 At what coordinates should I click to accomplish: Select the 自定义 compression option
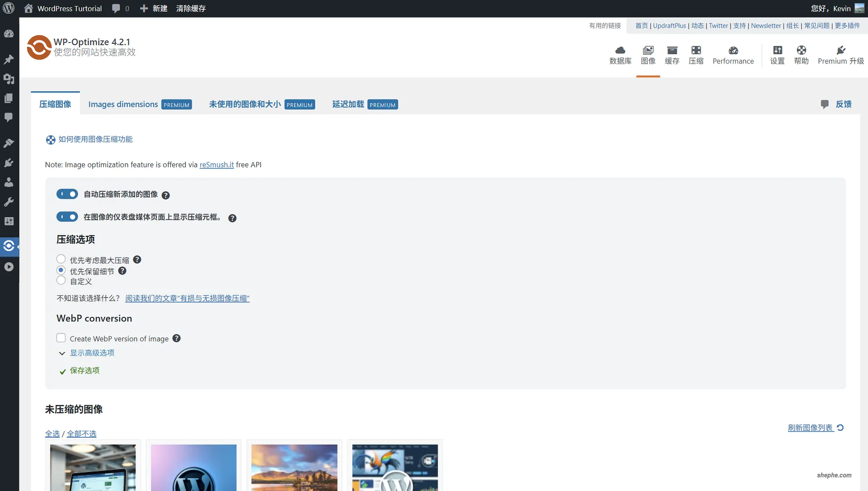pos(61,280)
